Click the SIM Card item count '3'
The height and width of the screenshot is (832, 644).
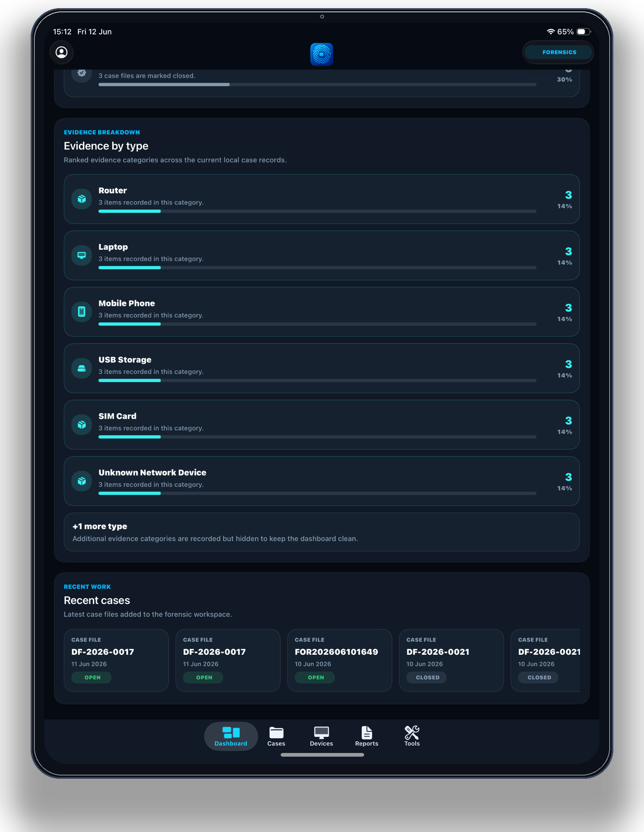[x=568, y=421]
